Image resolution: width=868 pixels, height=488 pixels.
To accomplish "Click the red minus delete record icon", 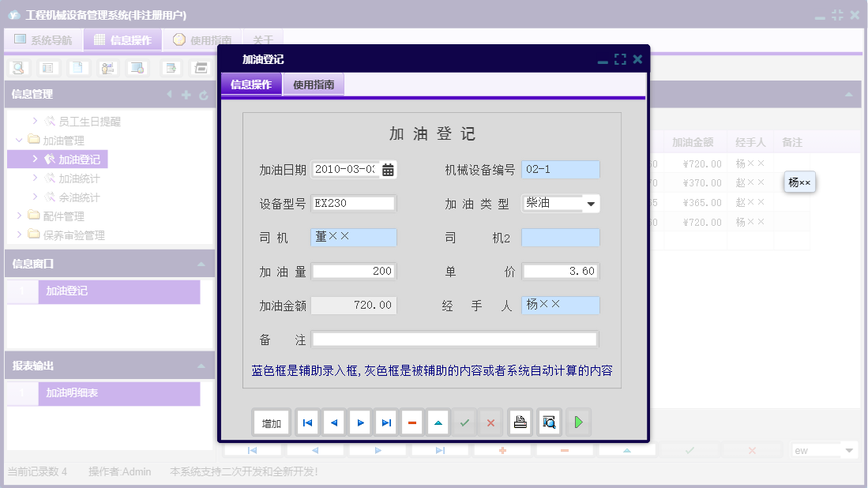I will [411, 422].
